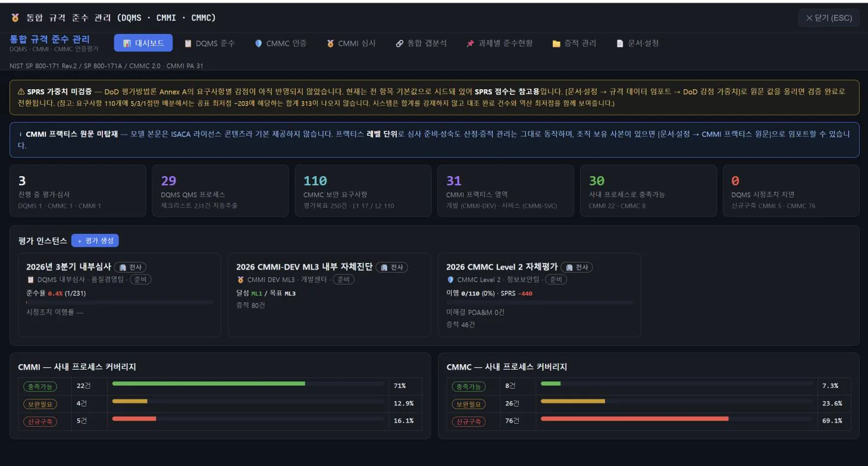Click the medal icon next to CMMI DEV ML3
This screenshot has height=466, width=868.
[x=240, y=280]
